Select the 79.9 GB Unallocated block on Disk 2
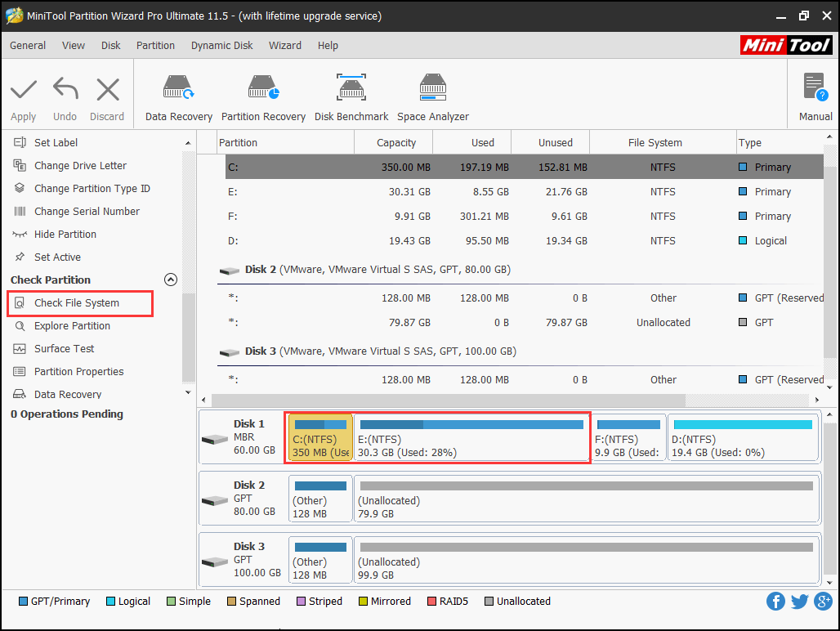 click(x=587, y=499)
